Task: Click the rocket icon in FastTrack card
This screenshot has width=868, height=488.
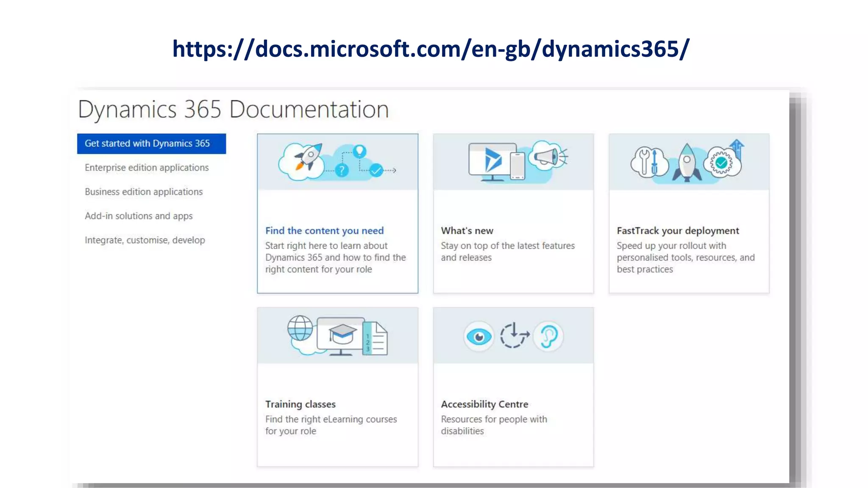Action: click(x=687, y=163)
